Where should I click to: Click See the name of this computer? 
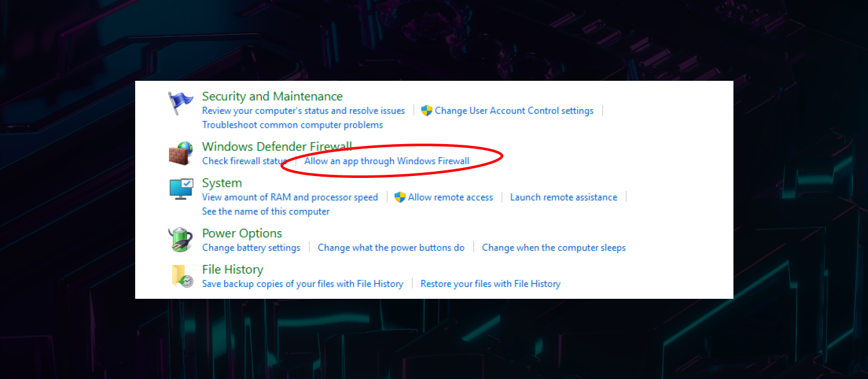pos(265,211)
